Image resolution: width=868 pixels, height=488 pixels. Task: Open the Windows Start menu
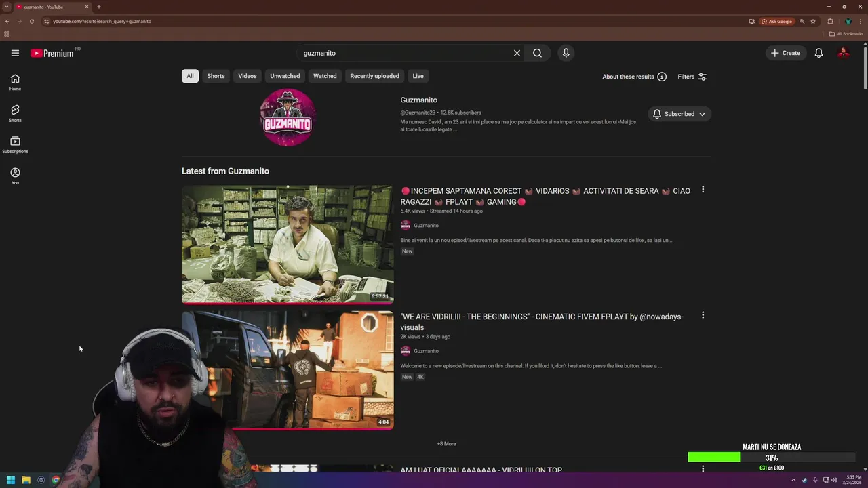pyautogui.click(x=11, y=480)
